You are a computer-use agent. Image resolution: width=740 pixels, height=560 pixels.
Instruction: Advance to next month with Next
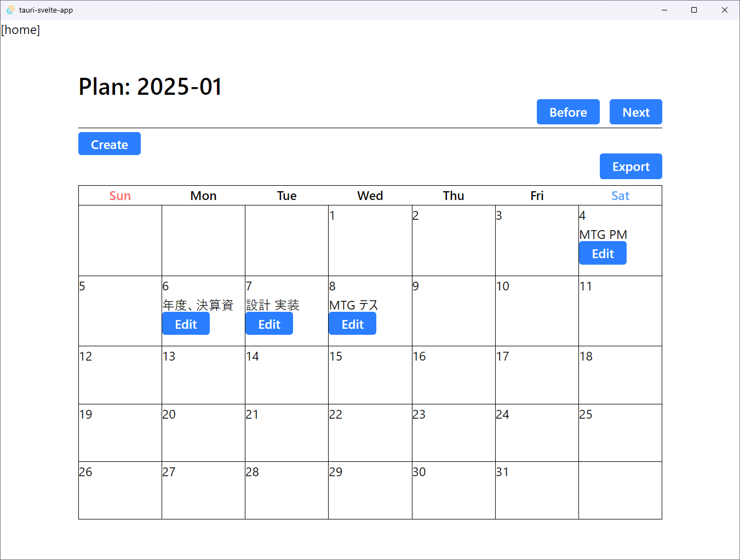(x=636, y=112)
